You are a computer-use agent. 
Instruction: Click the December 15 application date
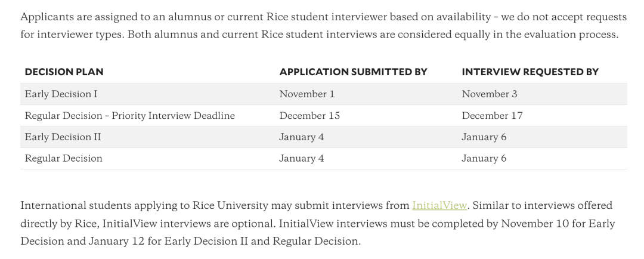pyautogui.click(x=309, y=115)
